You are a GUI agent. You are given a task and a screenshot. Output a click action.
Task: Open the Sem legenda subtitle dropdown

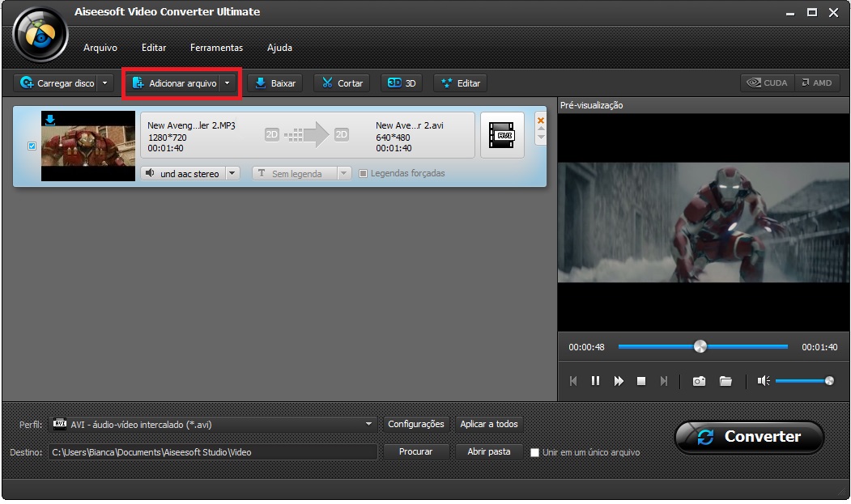[x=344, y=172]
